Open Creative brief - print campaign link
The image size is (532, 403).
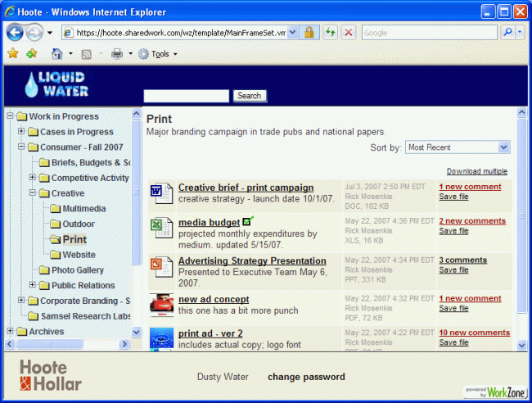tap(246, 188)
